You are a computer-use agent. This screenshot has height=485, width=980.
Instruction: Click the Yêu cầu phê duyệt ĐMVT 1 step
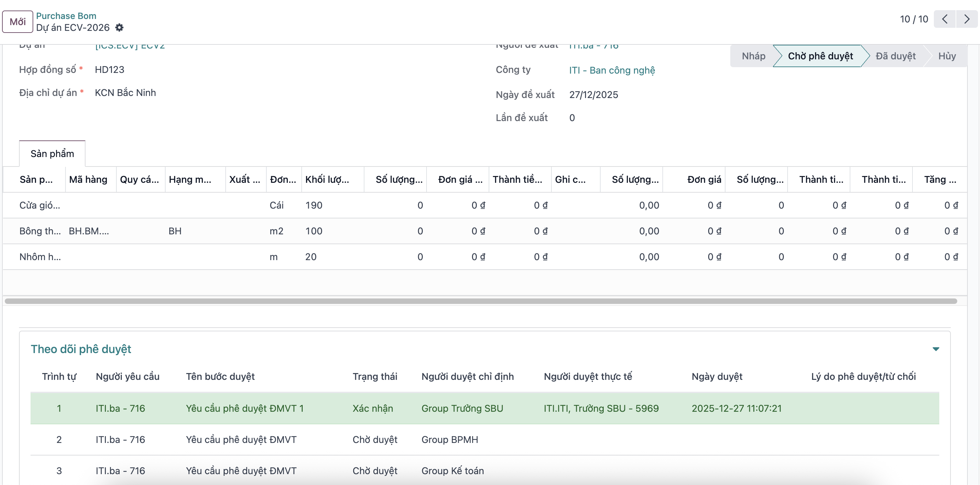[x=245, y=408]
